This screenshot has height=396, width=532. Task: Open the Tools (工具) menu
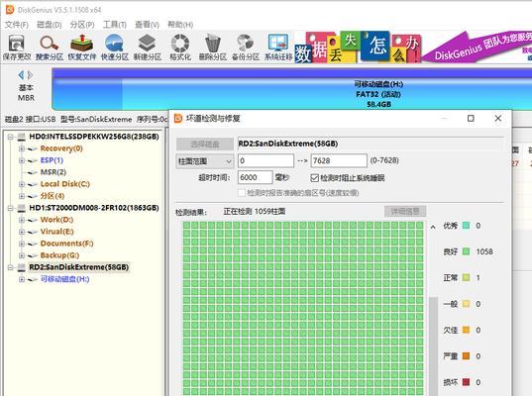coord(115,25)
